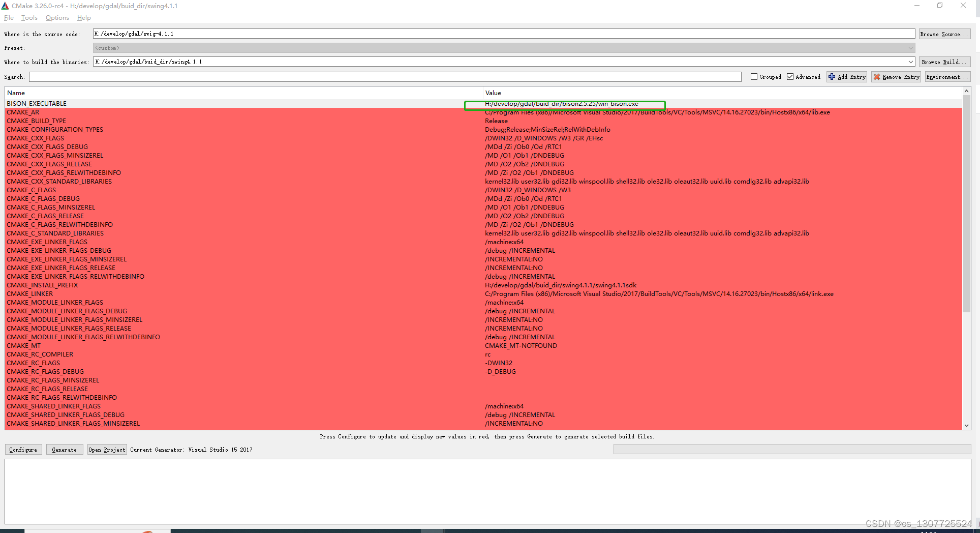The height and width of the screenshot is (533, 980).
Task: Click the Browse Source button
Action: 944,34
